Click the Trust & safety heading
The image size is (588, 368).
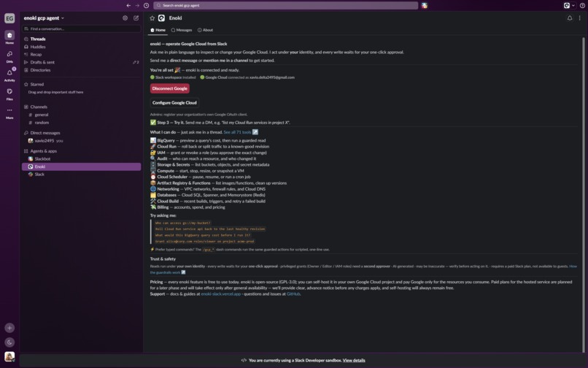163,259
